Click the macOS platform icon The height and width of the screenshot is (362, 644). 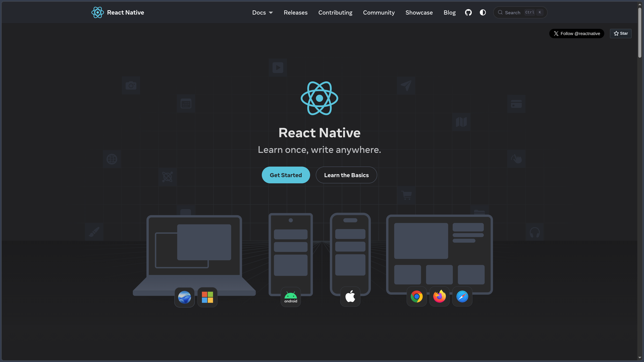tap(184, 297)
